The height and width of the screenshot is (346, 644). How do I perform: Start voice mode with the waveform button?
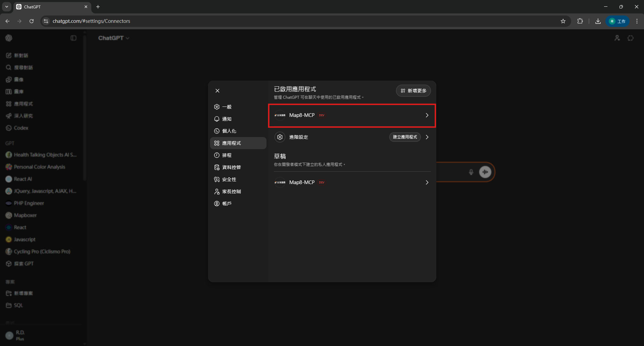pyautogui.click(x=485, y=172)
